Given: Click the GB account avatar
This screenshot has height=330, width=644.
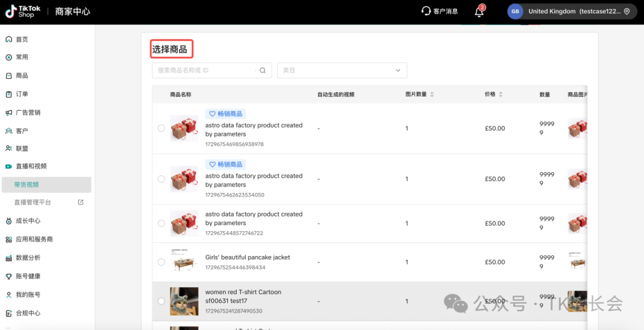Looking at the screenshot, I should (x=515, y=11).
